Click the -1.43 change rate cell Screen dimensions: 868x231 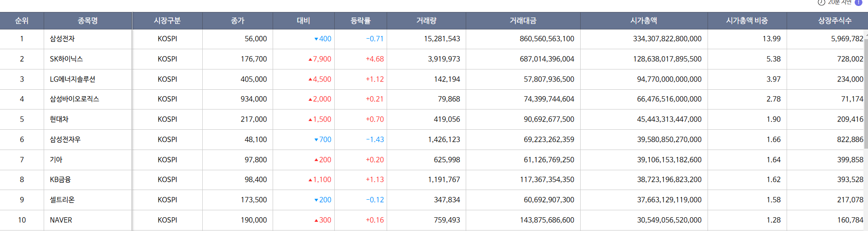point(375,139)
